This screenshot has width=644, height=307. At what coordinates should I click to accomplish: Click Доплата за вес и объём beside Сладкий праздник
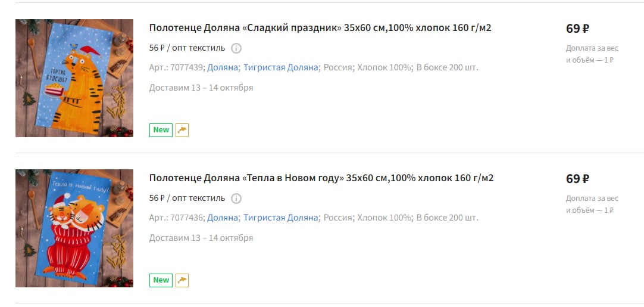pos(592,54)
